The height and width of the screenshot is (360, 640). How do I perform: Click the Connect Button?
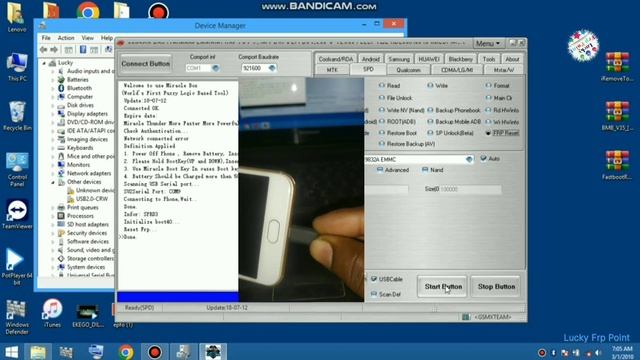pyautogui.click(x=146, y=64)
